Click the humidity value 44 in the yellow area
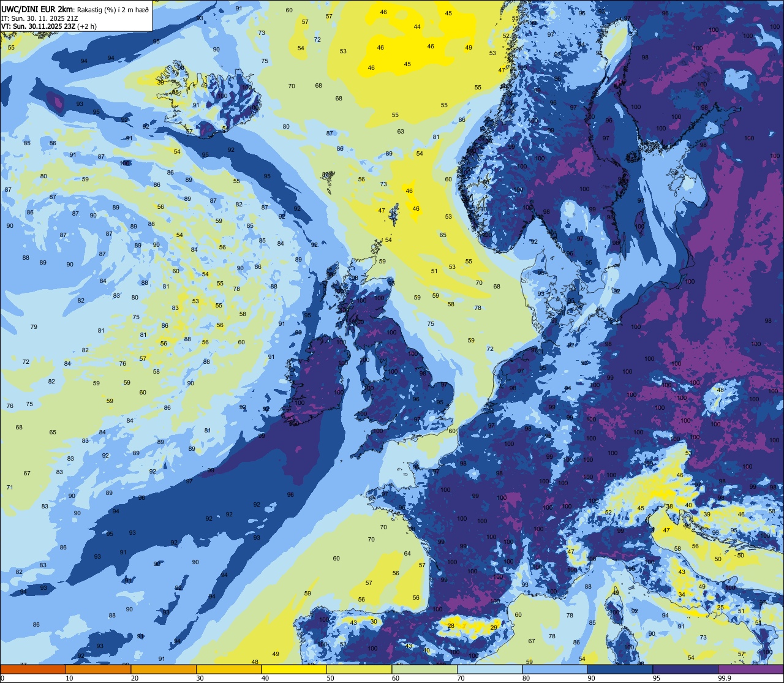The image size is (784, 683). click(417, 27)
